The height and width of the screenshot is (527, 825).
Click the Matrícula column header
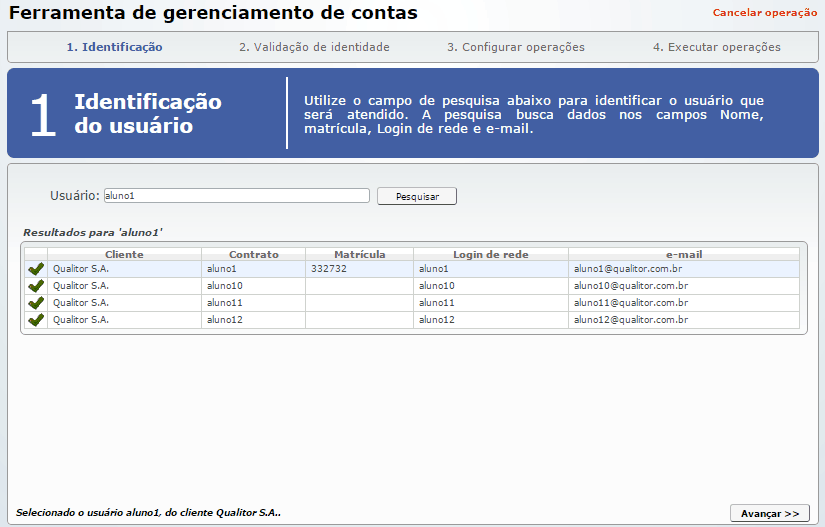(x=359, y=255)
